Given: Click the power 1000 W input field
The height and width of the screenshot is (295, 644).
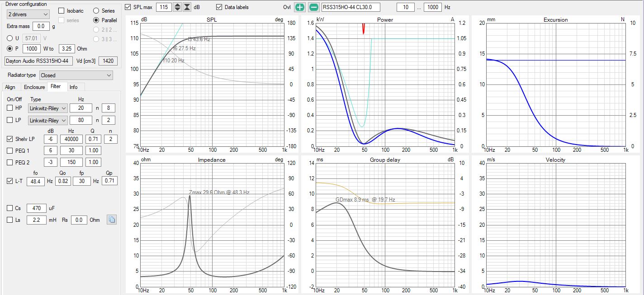Looking at the screenshot, I should pos(32,48).
